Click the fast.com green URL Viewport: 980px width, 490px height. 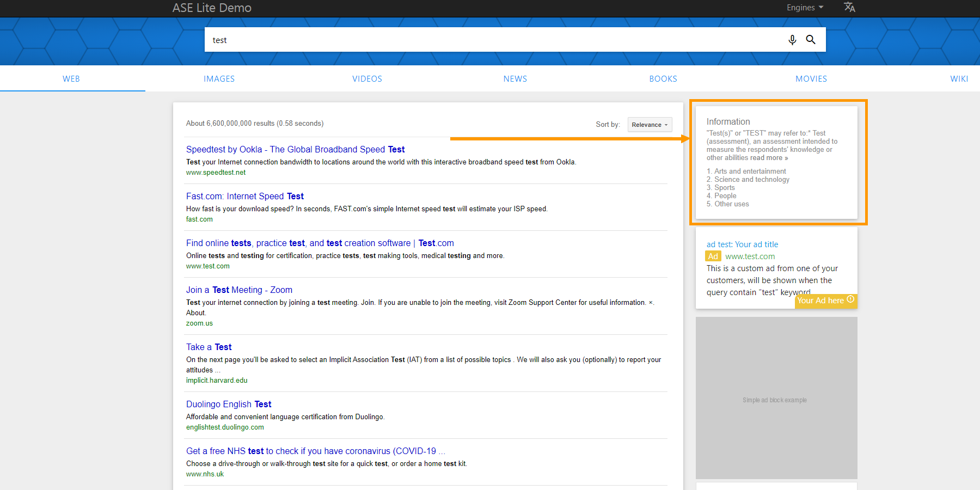coord(199,219)
